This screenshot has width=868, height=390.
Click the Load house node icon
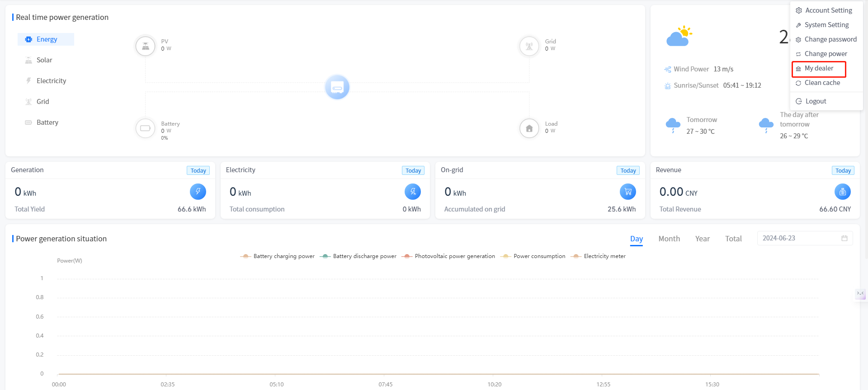point(529,128)
